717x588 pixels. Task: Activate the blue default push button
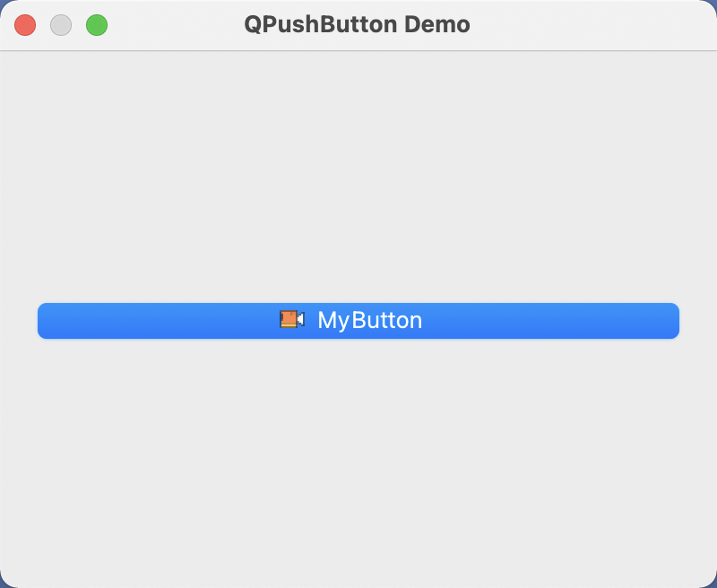click(358, 321)
